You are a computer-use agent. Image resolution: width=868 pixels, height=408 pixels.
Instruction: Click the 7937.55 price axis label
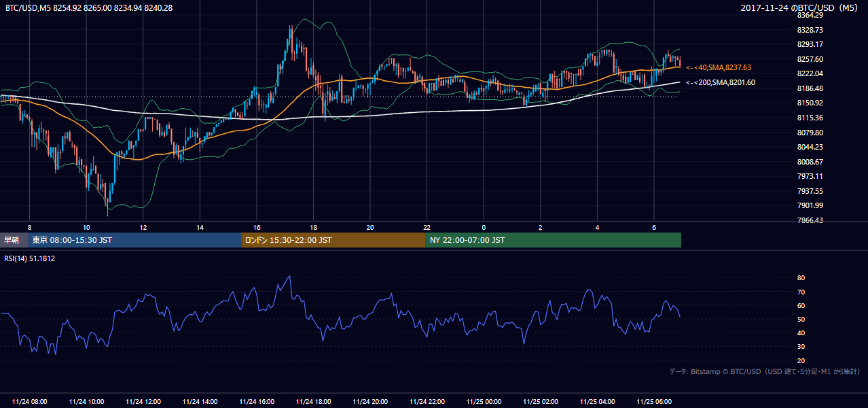810,191
